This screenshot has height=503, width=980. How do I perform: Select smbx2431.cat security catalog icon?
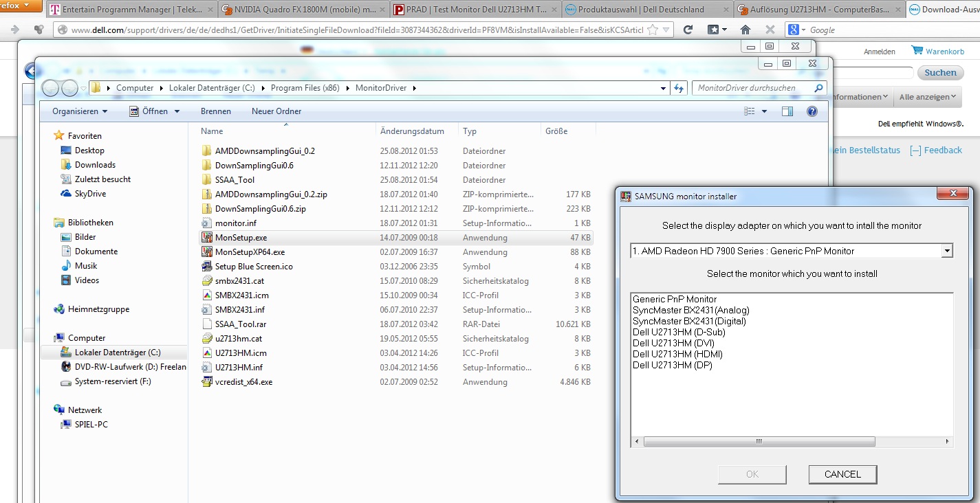207,281
